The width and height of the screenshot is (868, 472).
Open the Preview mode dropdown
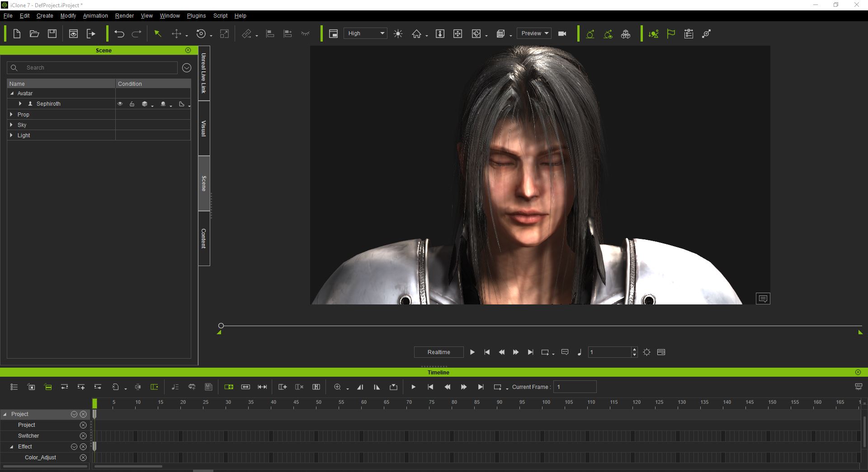534,33
